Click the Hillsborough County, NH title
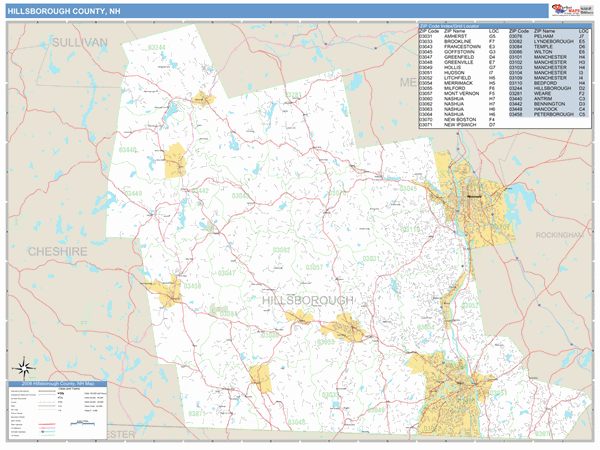600x450 pixels. [59, 11]
